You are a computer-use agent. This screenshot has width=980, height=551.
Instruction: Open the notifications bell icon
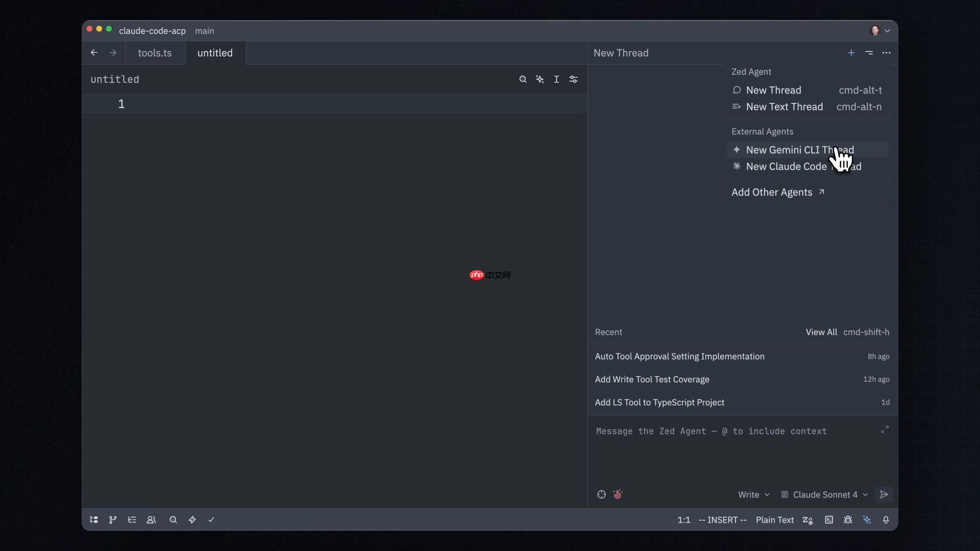click(x=886, y=520)
